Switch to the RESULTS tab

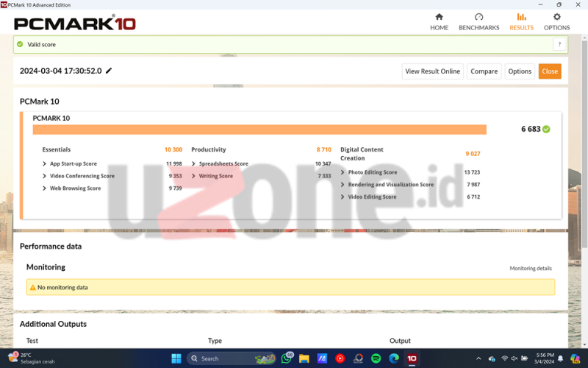point(521,22)
